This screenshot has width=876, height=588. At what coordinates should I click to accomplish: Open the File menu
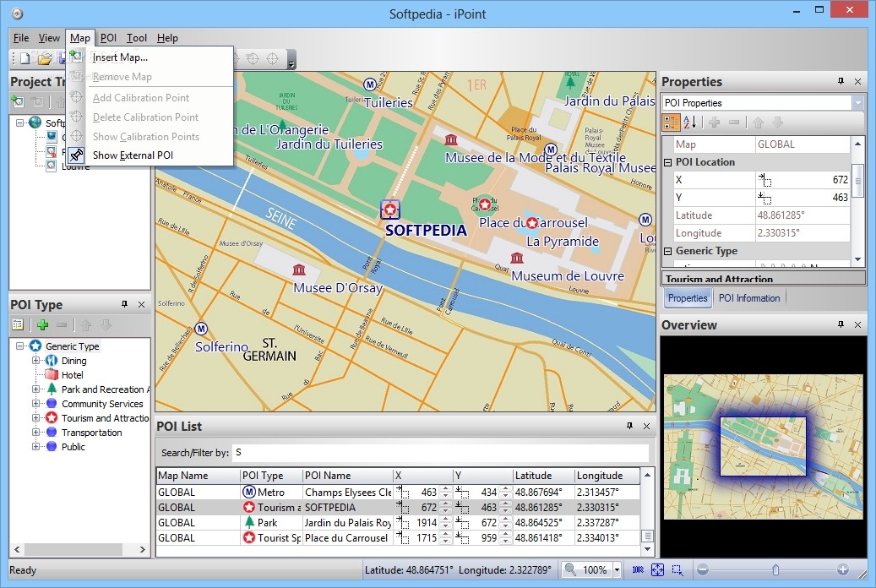[21, 38]
